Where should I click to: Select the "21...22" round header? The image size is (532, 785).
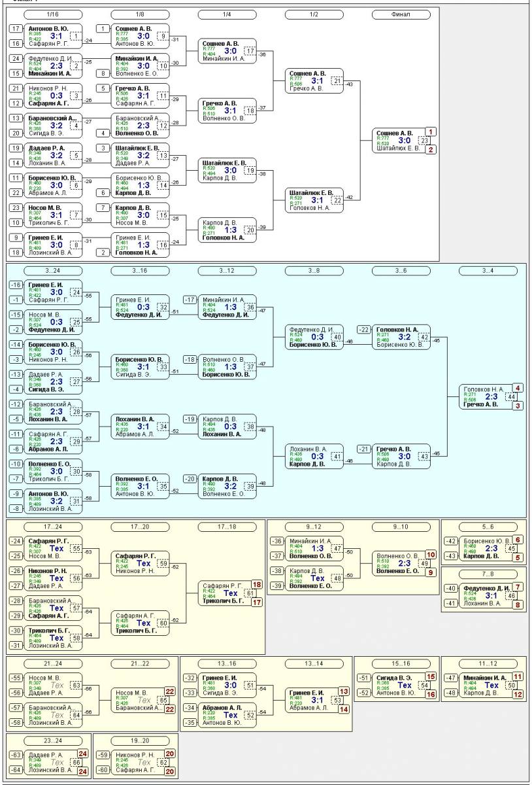pos(140,663)
